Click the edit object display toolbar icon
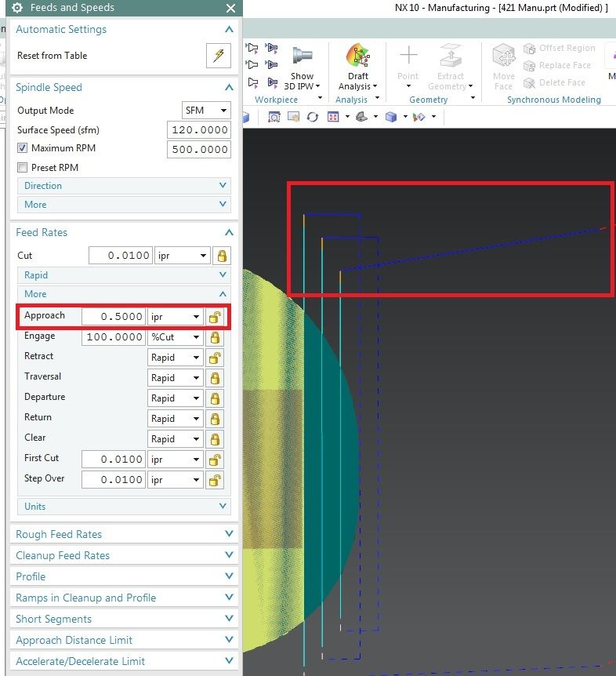This screenshot has height=676, width=616. point(419,117)
